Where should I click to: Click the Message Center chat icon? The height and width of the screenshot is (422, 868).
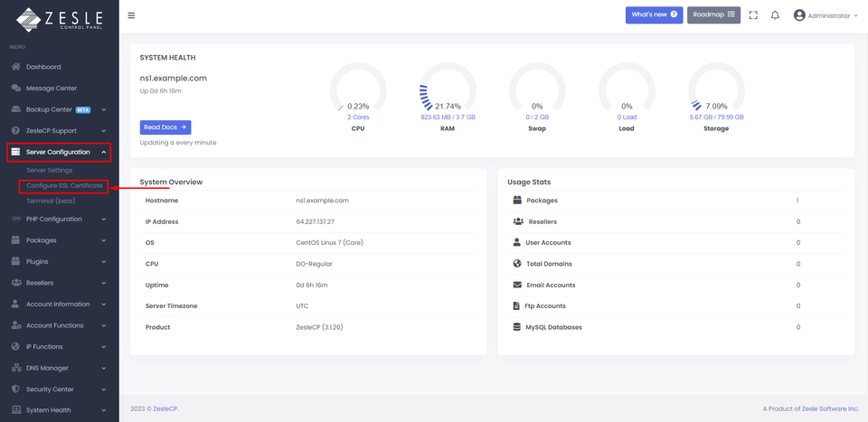(x=16, y=88)
